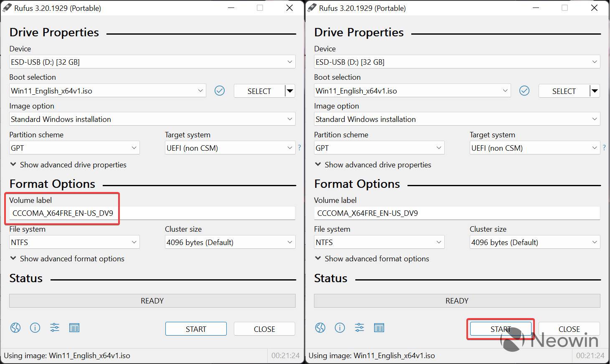Show the log icon in right window
610x364 pixels.
379,328
